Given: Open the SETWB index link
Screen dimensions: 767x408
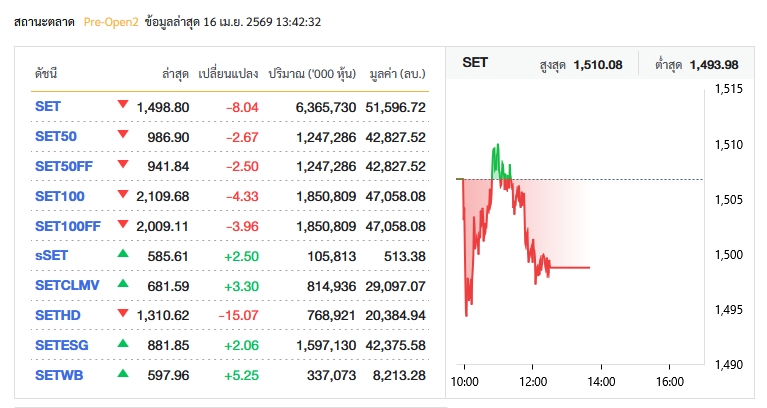Looking at the screenshot, I should point(58,375).
